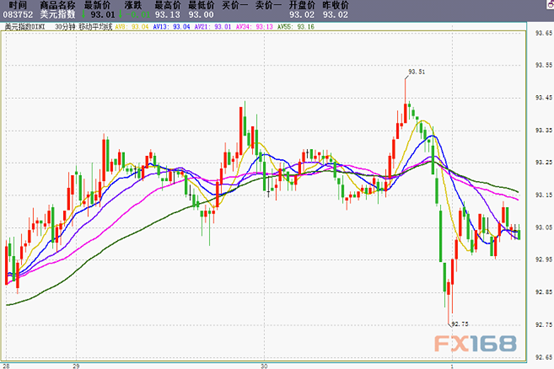Image resolution: width=554 pixels, height=369 pixels.
Task: Click the date 30 axis marker
Action: [264, 366]
